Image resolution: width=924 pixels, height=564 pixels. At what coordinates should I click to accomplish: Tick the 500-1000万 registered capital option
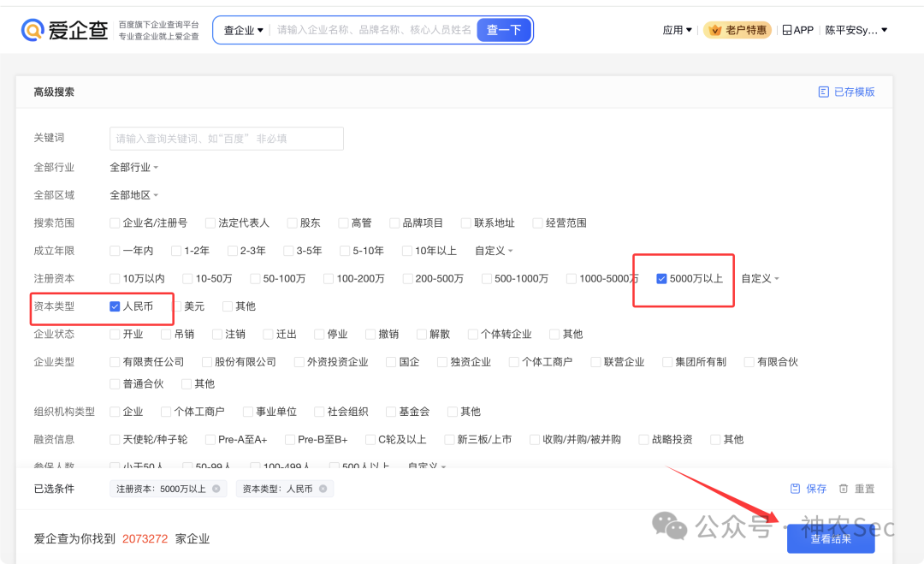click(486, 279)
